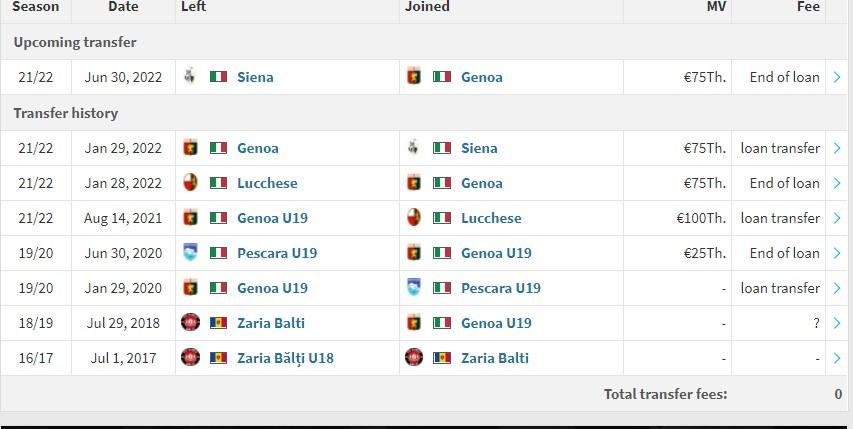Open Pescara U19 link in Jan 29, 2020 row
The width and height of the screenshot is (853, 429).
(x=500, y=288)
